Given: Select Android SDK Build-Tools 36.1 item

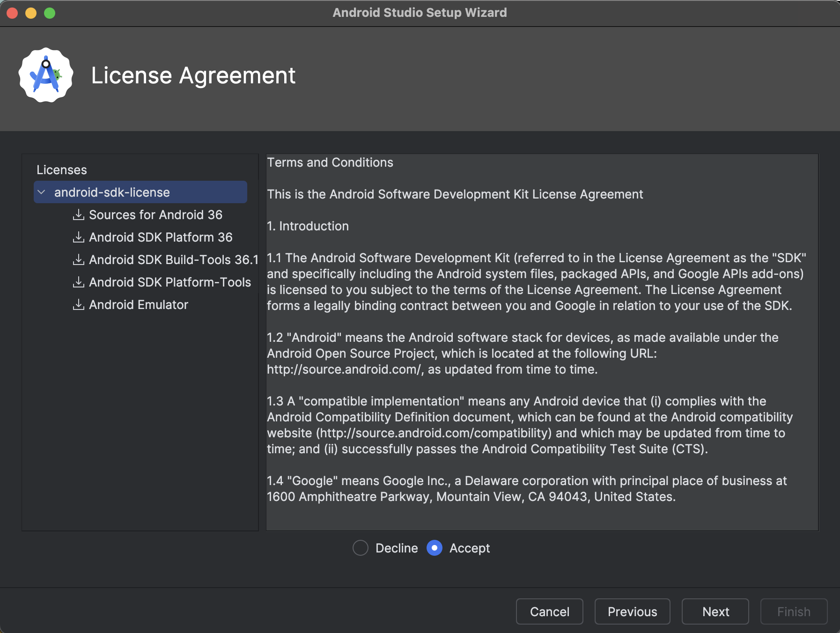Looking at the screenshot, I should [x=173, y=260].
